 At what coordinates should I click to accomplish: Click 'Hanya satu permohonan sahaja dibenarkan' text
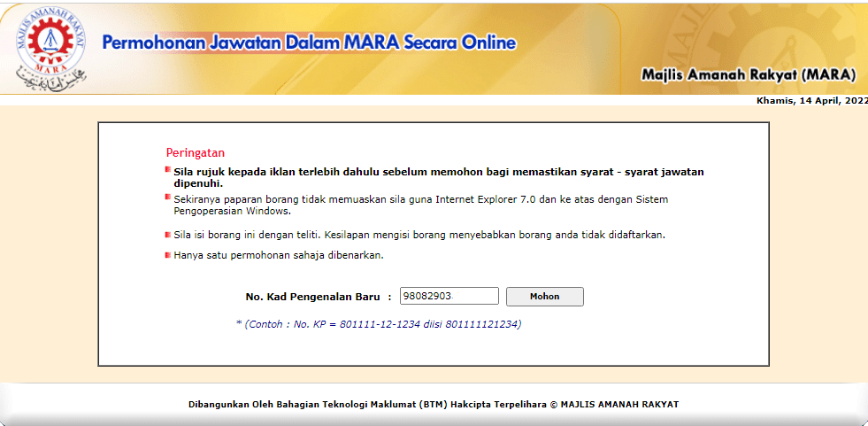pyautogui.click(x=279, y=255)
